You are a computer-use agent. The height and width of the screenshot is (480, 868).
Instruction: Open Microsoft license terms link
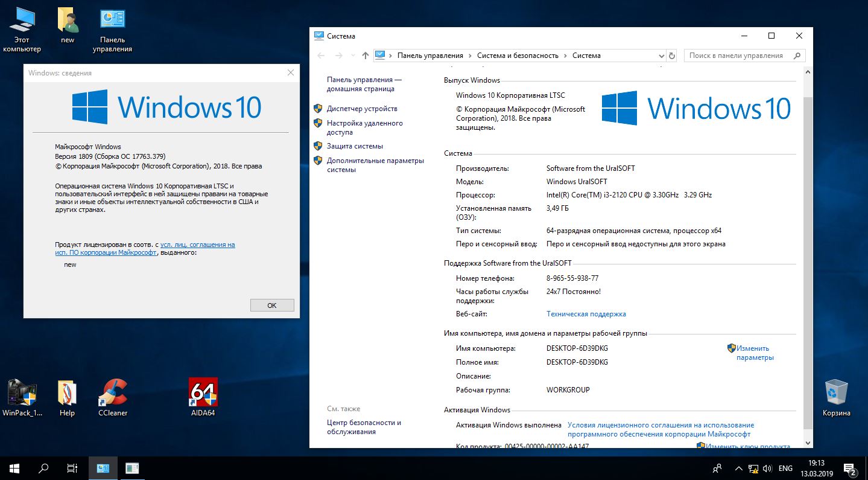pos(661,429)
